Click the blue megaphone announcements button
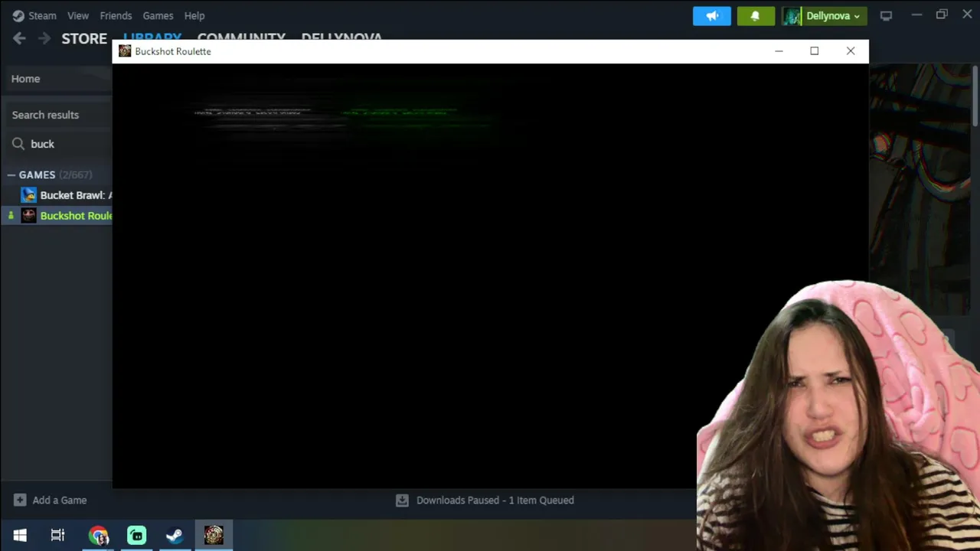Viewport: 980px width, 551px height. (712, 15)
